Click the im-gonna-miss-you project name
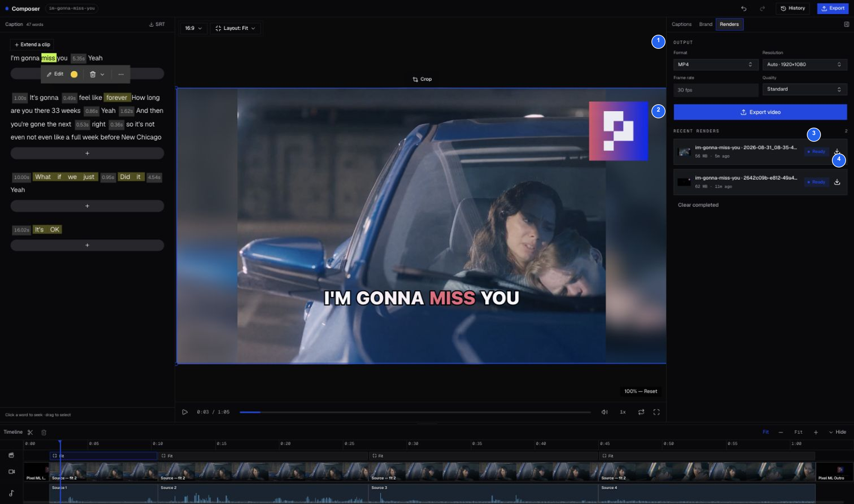Screen dimensions: 854x504 pyautogui.click(x=72, y=8)
